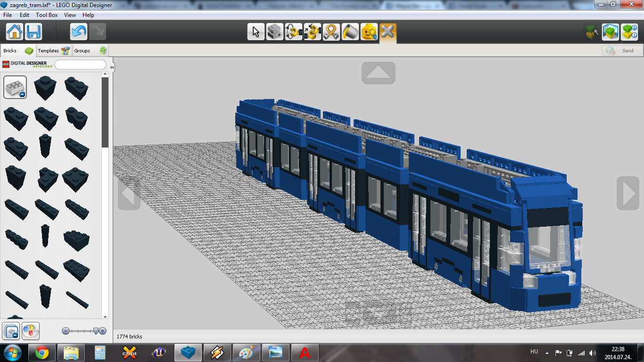The height and width of the screenshot is (362, 644).
Task: Activate the Clone brick tool
Action: point(274,32)
